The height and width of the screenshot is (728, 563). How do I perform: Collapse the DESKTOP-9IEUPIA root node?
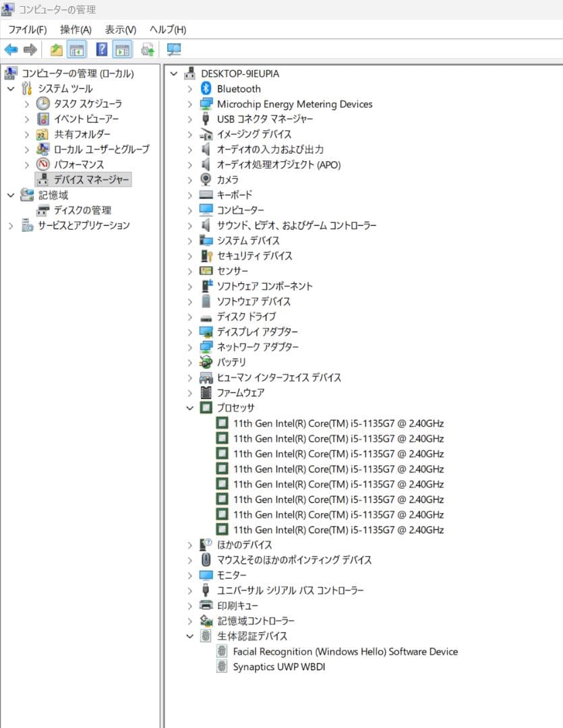tap(174, 73)
